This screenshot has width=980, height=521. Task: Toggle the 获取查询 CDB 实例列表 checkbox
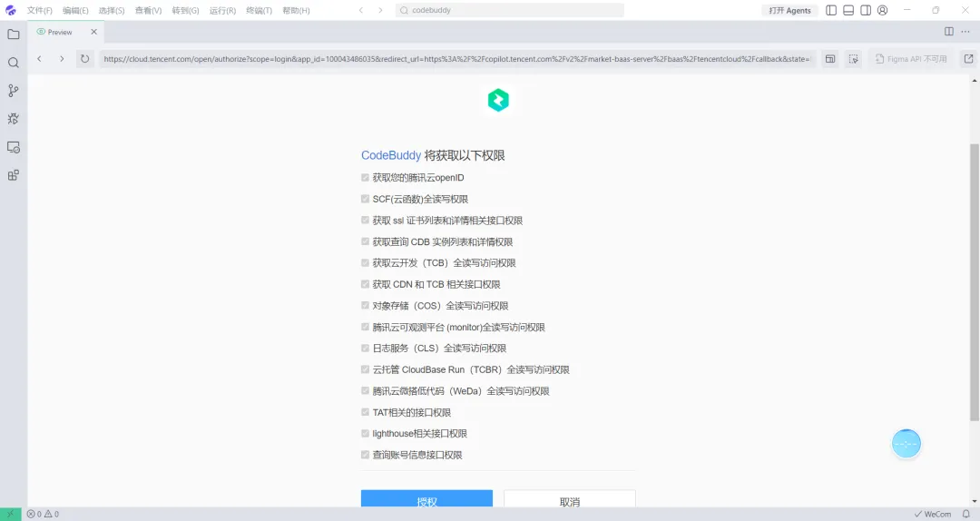365,241
